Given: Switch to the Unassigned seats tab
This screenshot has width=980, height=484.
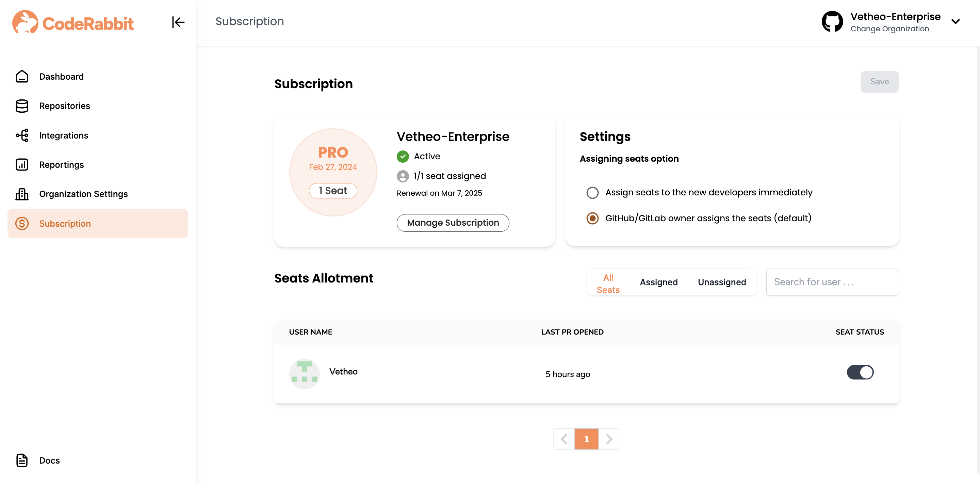Looking at the screenshot, I should [x=722, y=282].
